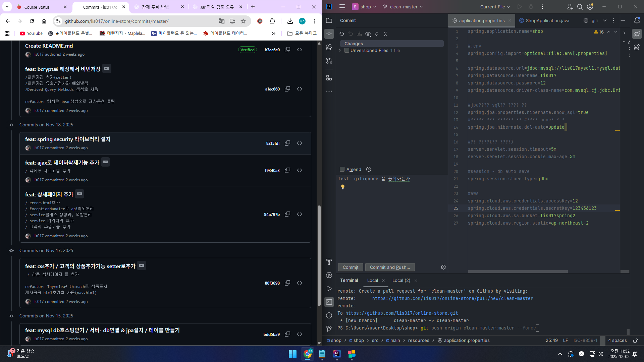Enable the Amend checkbox
Screen dimensions: 644x362
click(342, 169)
